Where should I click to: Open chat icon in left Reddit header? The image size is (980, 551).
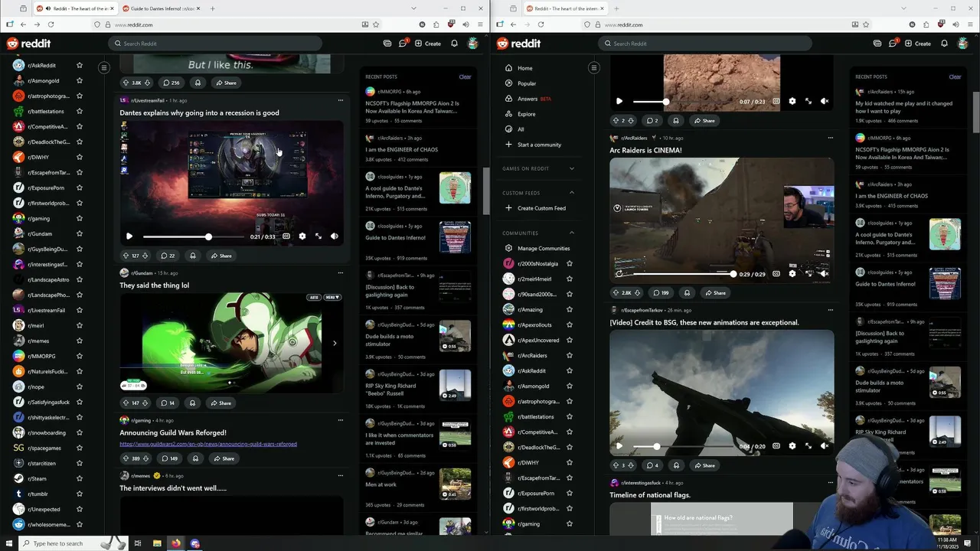point(403,44)
